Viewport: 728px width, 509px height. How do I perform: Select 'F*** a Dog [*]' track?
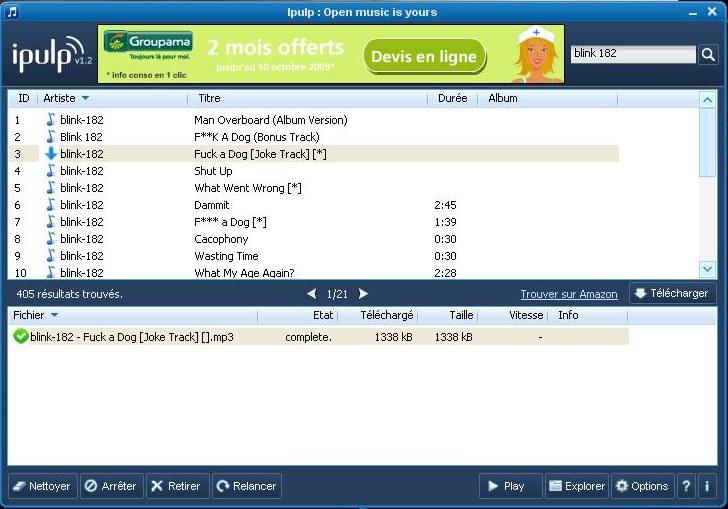pyautogui.click(x=230, y=222)
